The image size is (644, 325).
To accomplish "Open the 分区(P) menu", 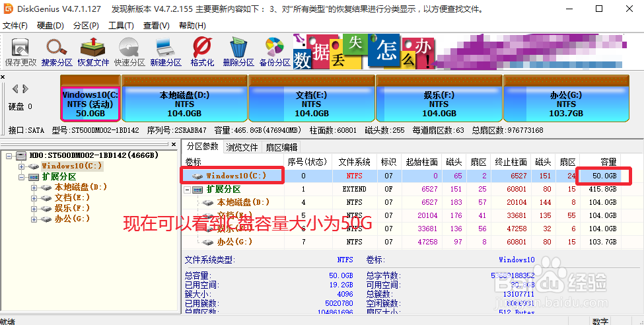I will [86, 26].
